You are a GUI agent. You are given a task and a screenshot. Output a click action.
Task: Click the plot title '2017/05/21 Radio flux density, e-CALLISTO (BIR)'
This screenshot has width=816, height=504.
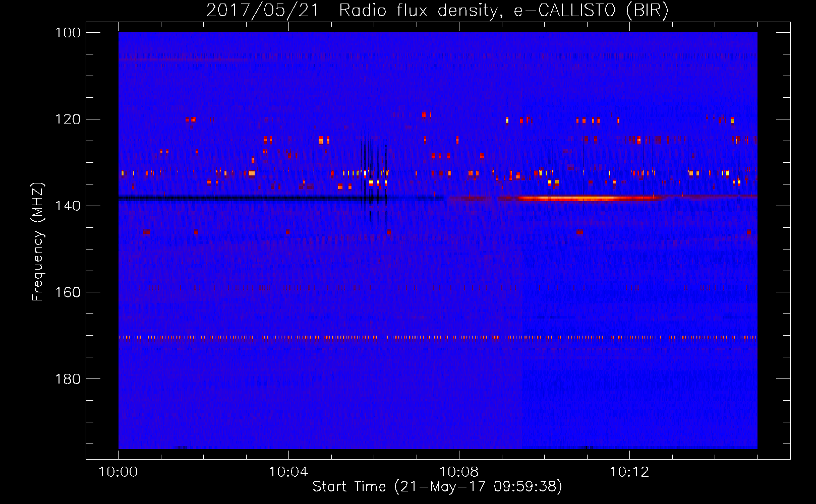click(437, 10)
